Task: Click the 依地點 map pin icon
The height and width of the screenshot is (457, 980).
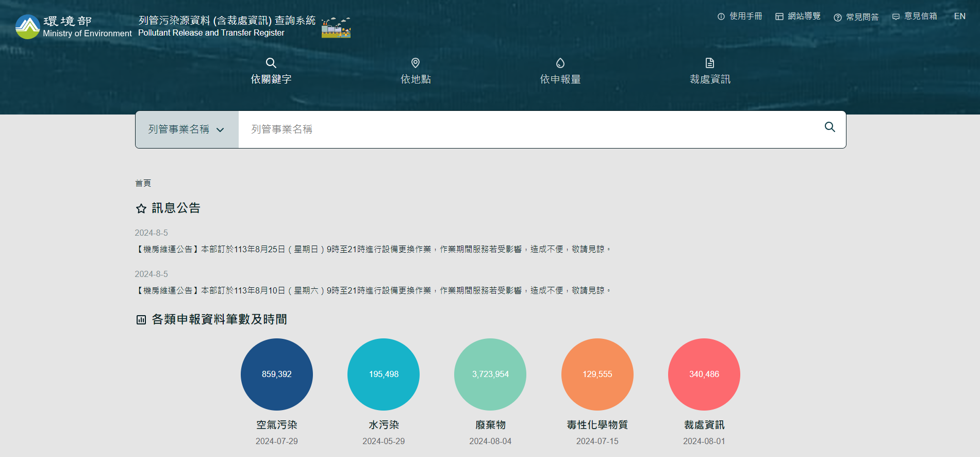Action: [x=416, y=63]
